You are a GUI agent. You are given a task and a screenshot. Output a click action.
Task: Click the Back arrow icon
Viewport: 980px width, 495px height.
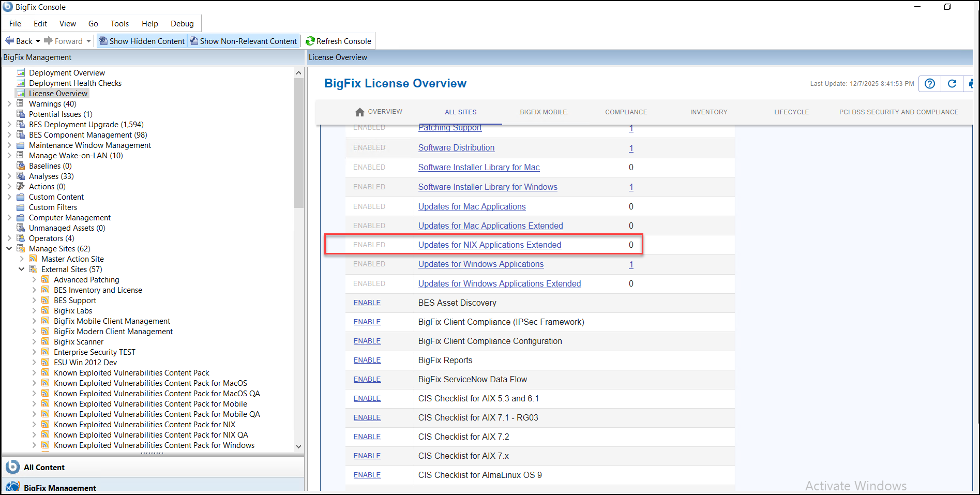coord(9,41)
